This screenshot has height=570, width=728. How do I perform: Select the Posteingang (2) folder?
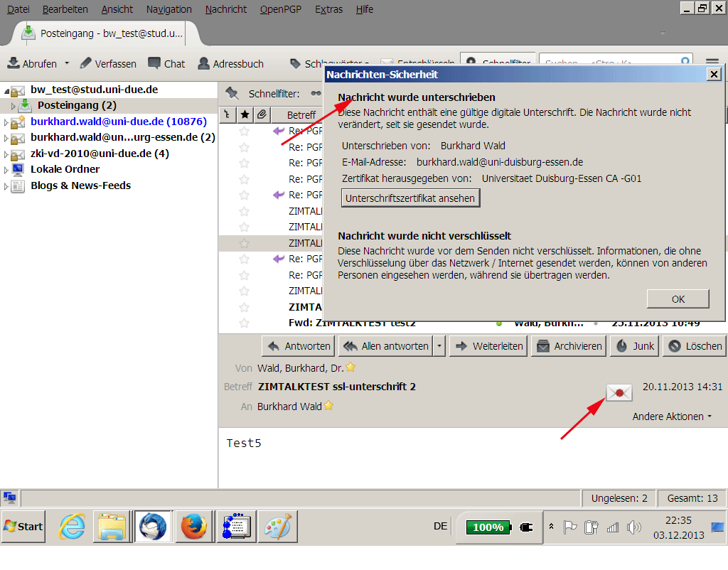(x=76, y=105)
